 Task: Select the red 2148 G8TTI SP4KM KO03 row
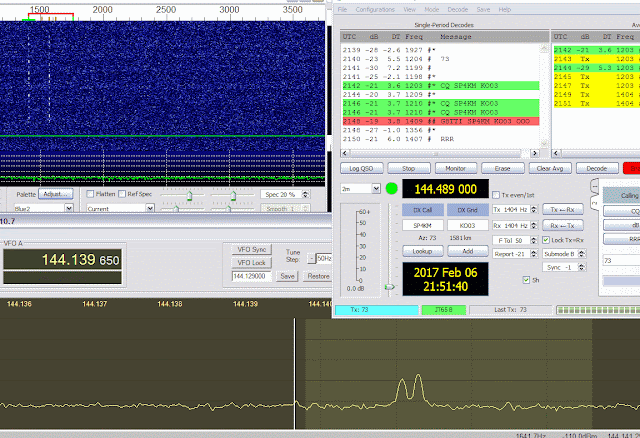pyautogui.click(x=441, y=121)
